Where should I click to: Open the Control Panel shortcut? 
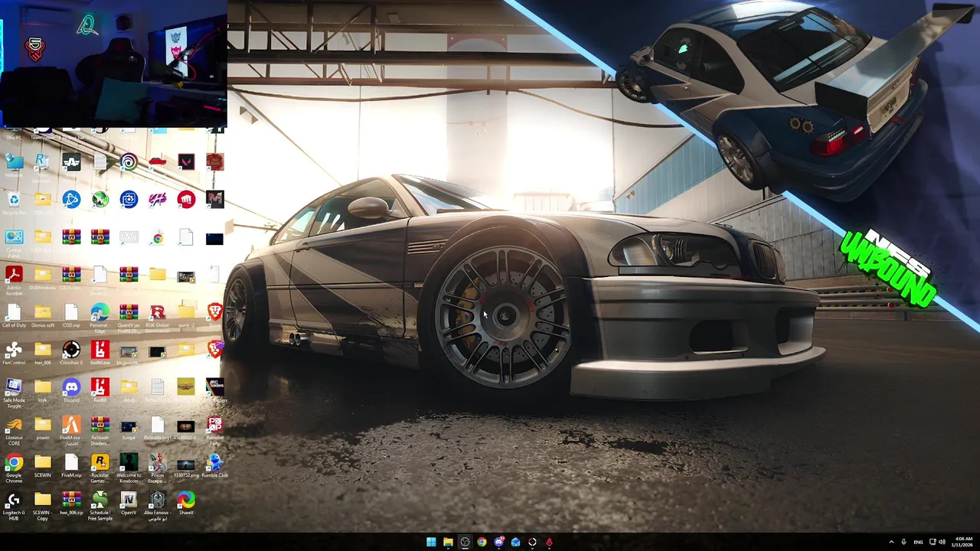pyautogui.click(x=14, y=243)
